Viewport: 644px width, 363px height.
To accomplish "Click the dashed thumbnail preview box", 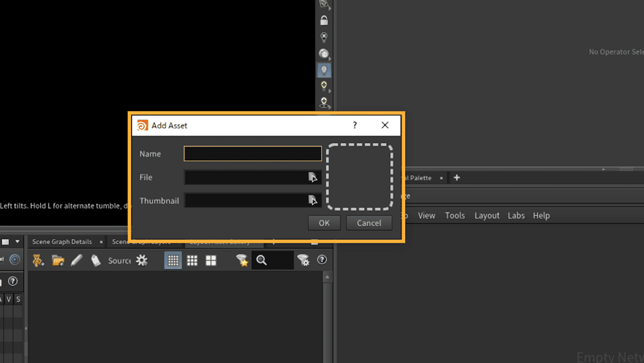I will click(360, 177).
